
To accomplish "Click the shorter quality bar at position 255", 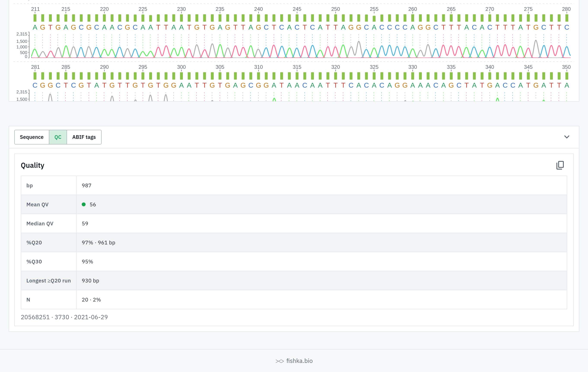I will [374, 19].
